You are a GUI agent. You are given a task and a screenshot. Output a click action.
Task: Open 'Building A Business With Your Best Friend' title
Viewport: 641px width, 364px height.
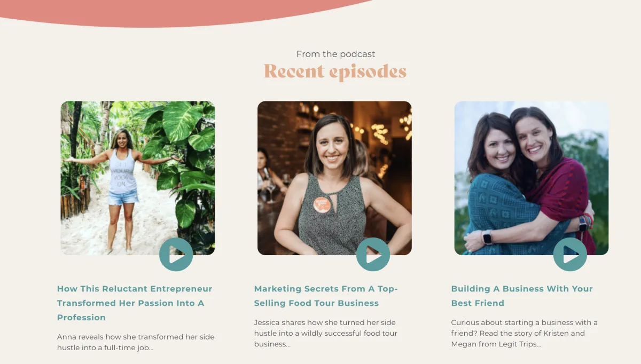tap(522, 296)
